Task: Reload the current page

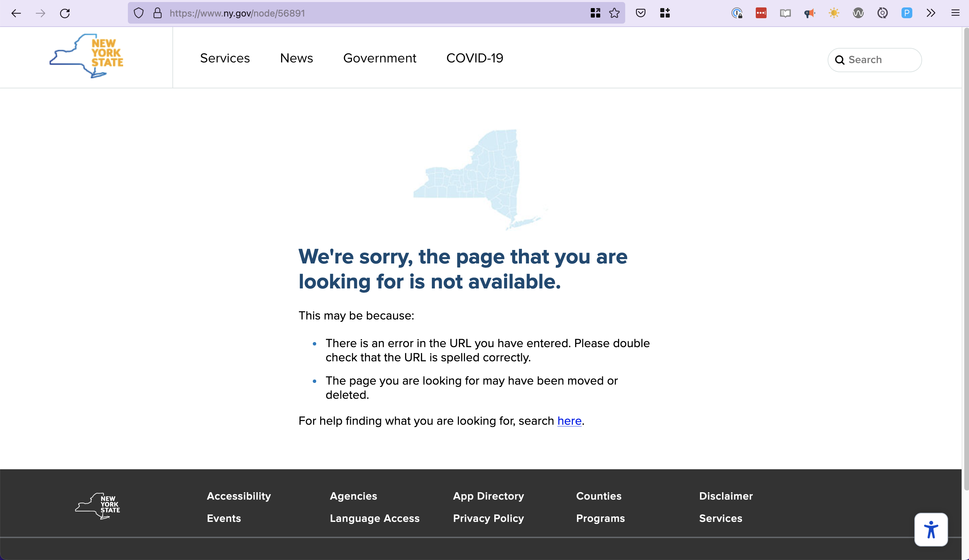Action: click(64, 13)
